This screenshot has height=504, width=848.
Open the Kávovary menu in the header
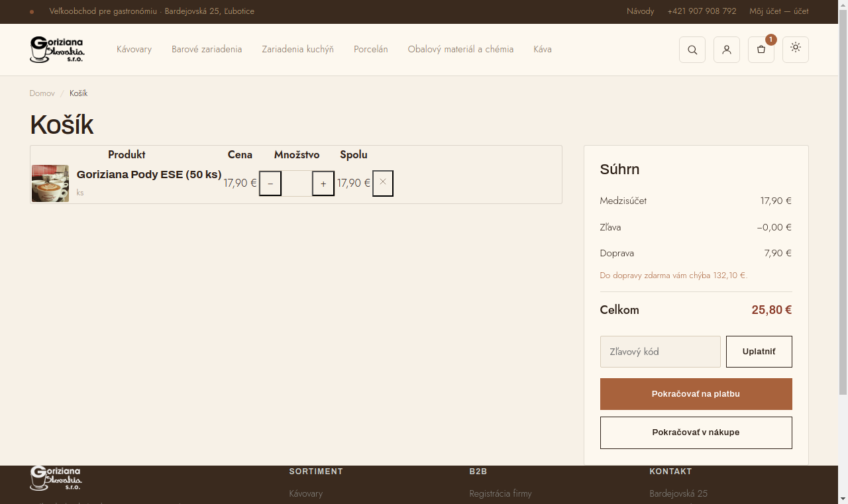click(134, 50)
